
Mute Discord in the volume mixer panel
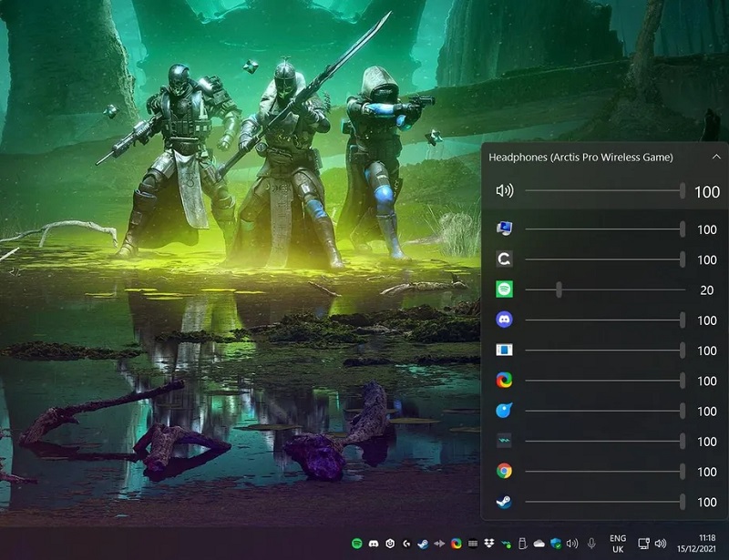pyautogui.click(x=504, y=320)
